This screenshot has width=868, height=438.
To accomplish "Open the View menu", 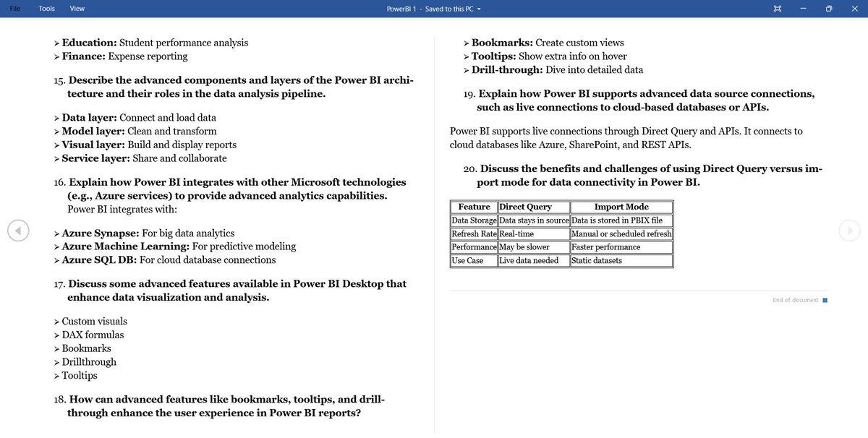I will (x=77, y=8).
